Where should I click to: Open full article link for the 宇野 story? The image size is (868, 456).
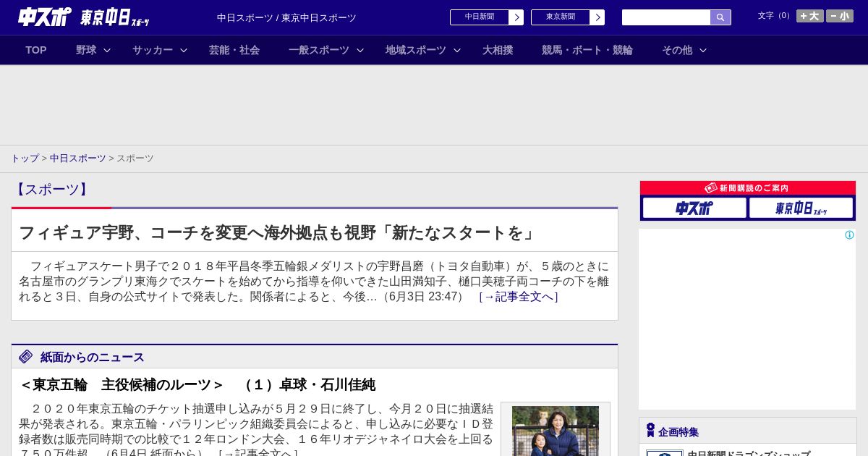[x=518, y=297]
